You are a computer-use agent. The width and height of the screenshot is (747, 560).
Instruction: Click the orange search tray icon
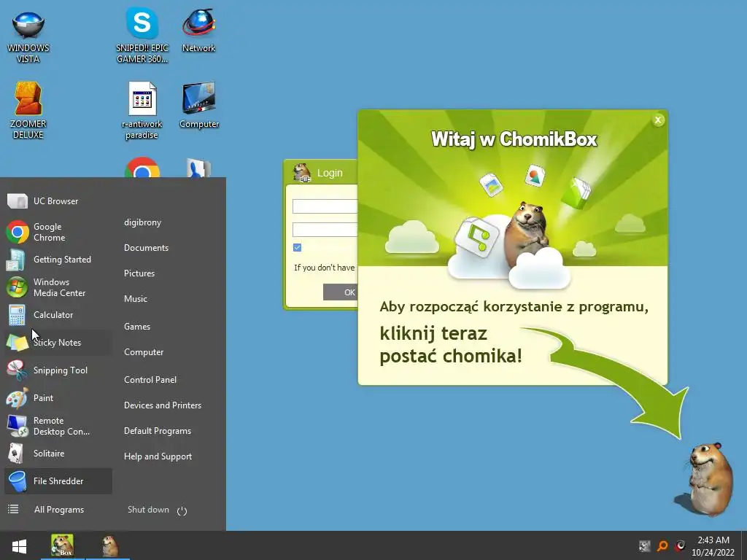click(x=662, y=545)
